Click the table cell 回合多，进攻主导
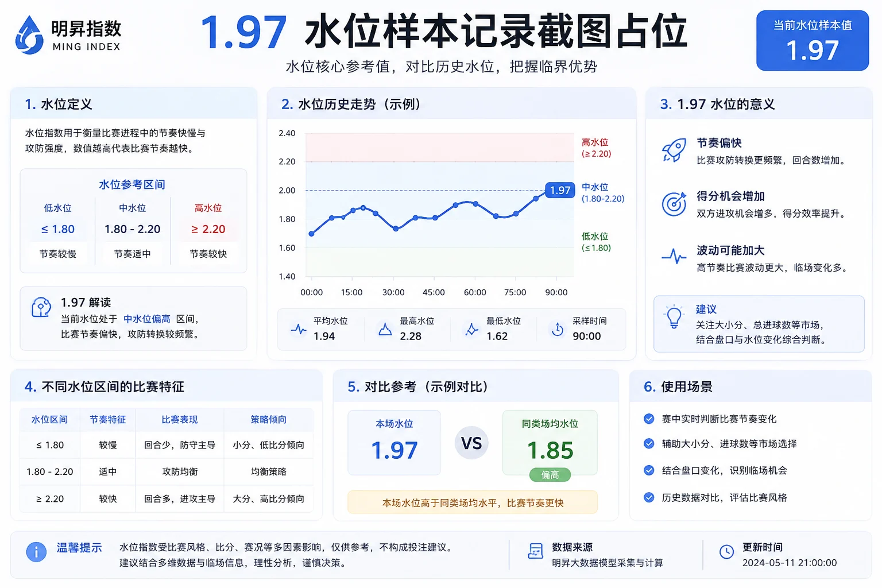 coord(180,499)
